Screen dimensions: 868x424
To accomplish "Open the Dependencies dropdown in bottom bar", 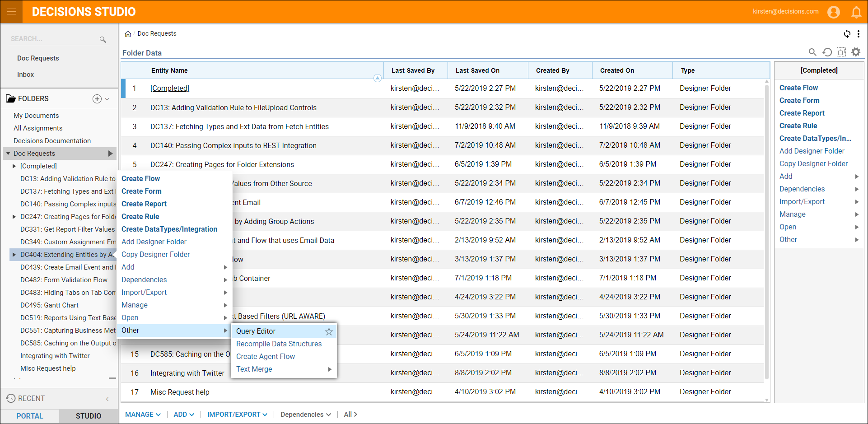I will (306, 415).
